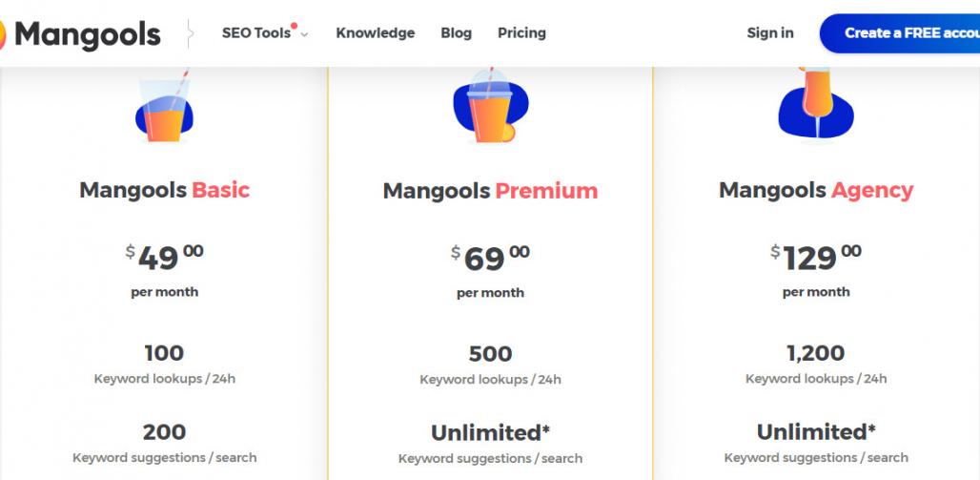Click the $49 per month price
This screenshot has width=980, height=480.
[164, 258]
